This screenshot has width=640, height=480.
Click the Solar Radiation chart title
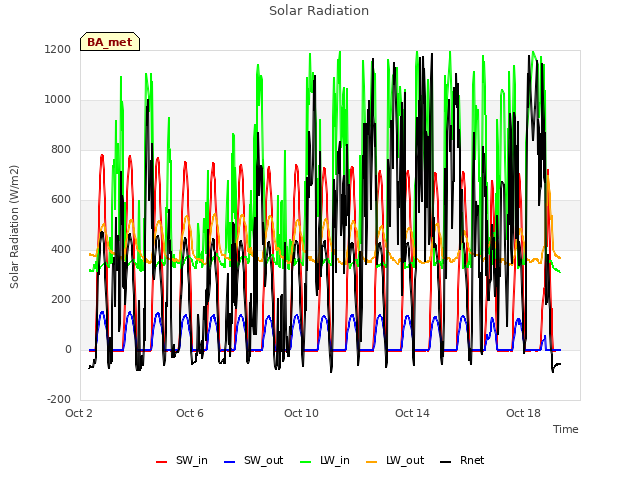pyautogui.click(x=319, y=11)
